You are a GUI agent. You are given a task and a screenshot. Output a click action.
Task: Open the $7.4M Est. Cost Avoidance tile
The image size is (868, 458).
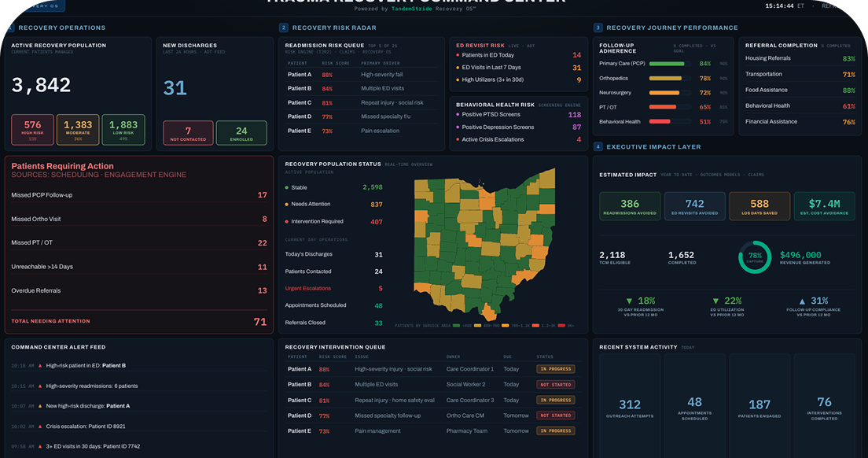point(824,206)
